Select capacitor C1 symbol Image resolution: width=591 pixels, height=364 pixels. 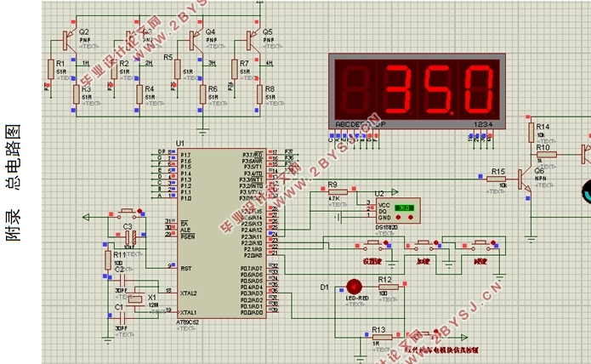[x=122, y=318]
